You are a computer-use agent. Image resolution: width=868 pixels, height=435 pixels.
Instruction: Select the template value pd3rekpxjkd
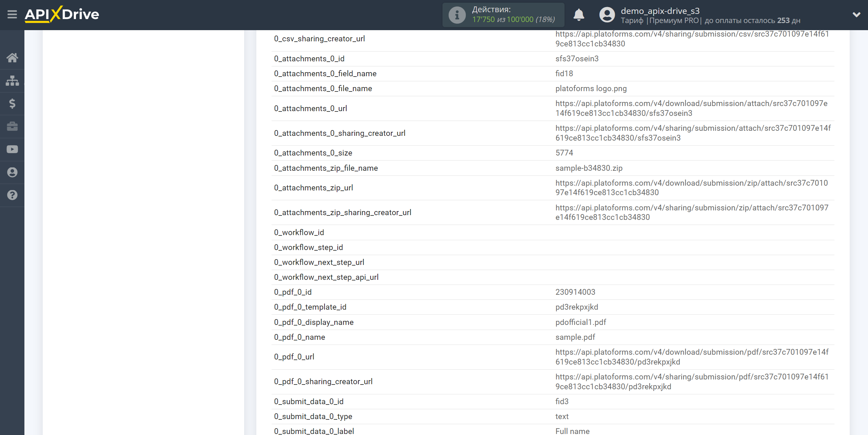click(577, 307)
